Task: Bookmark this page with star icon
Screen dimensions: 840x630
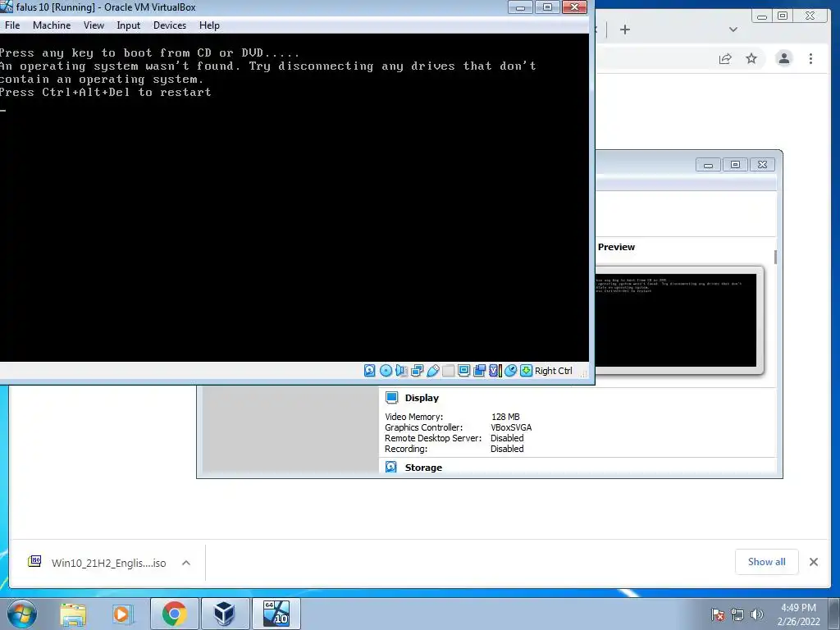Action: tap(751, 58)
